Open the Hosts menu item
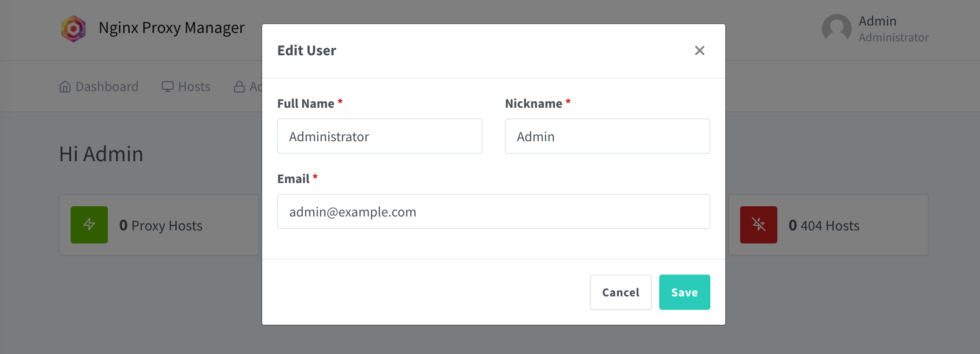980x354 pixels. click(186, 87)
